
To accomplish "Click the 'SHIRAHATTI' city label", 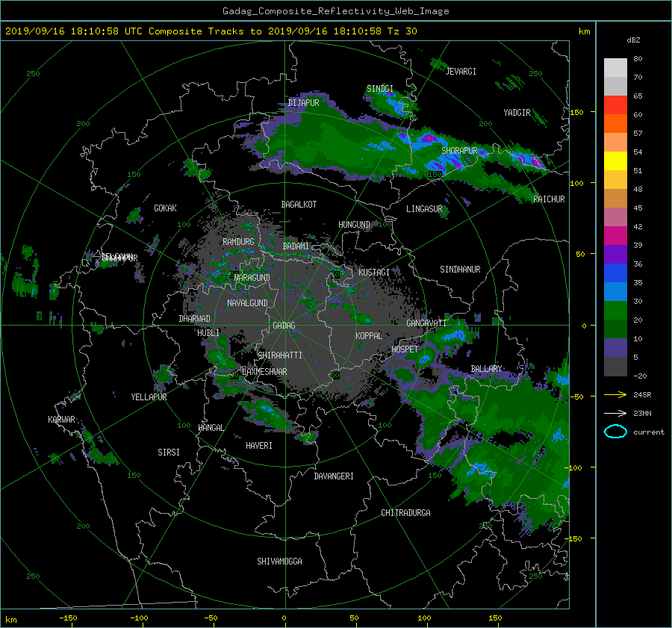I will [x=280, y=355].
